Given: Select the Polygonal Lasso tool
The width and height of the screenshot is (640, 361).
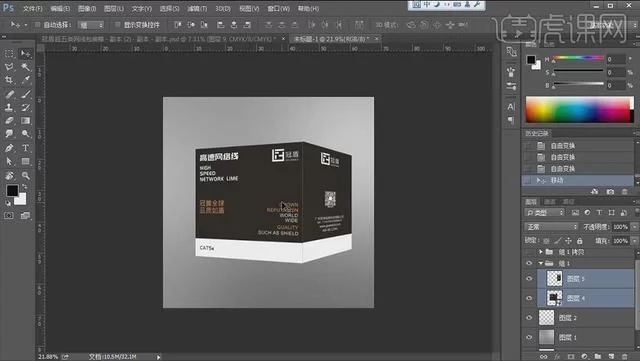Looking at the screenshot, I should tap(9, 67).
